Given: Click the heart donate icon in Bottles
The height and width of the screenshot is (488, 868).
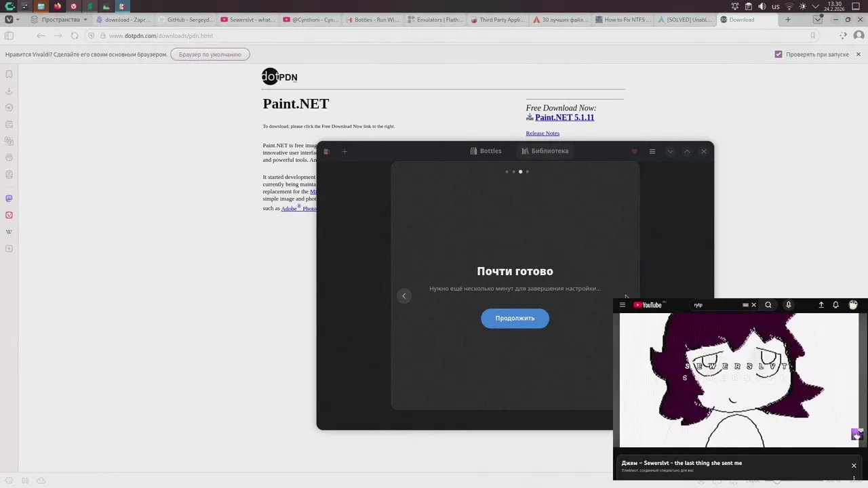Looking at the screenshot, I should point(634,151).
